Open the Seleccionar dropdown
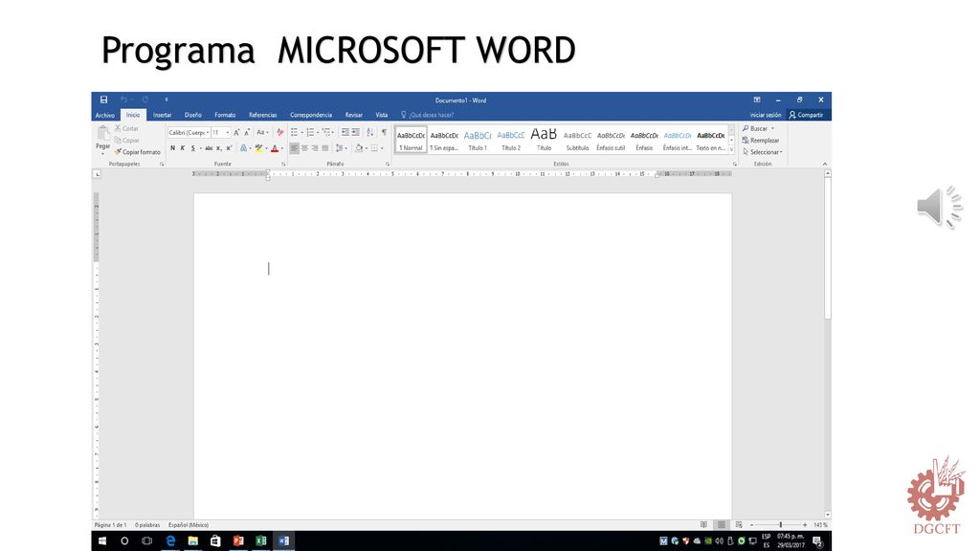This screenshot has height=551, width=980. click(x=763, y=152)
